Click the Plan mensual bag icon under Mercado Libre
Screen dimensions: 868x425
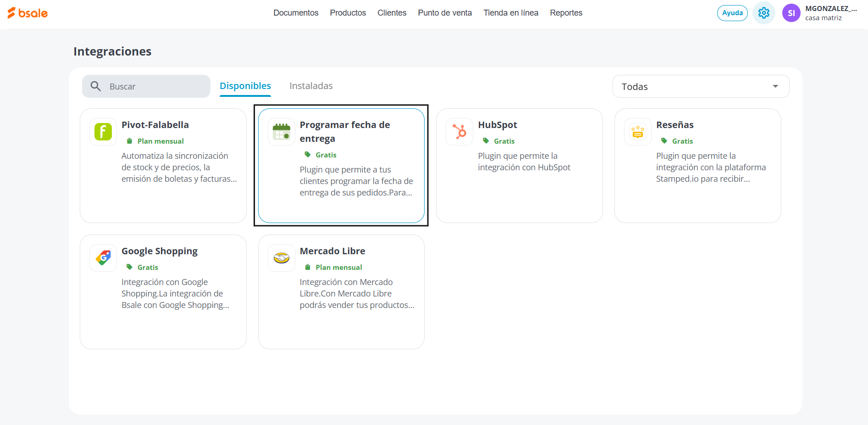tap(308, 267)
